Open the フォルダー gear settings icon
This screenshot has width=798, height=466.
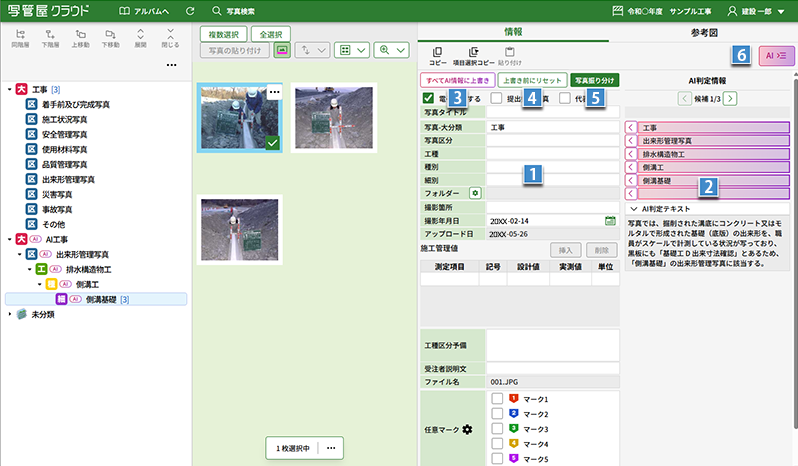pyautogui.click(x=475, y=193)
